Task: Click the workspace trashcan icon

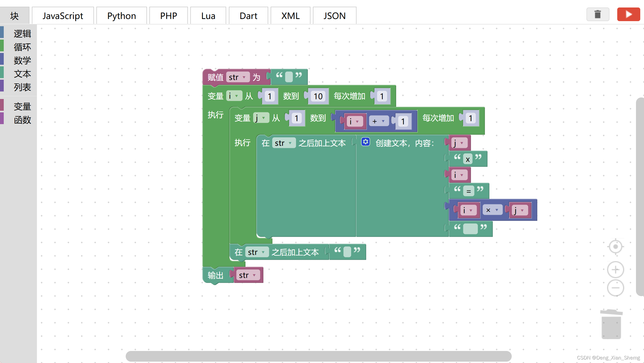Action: click(611, 324)
